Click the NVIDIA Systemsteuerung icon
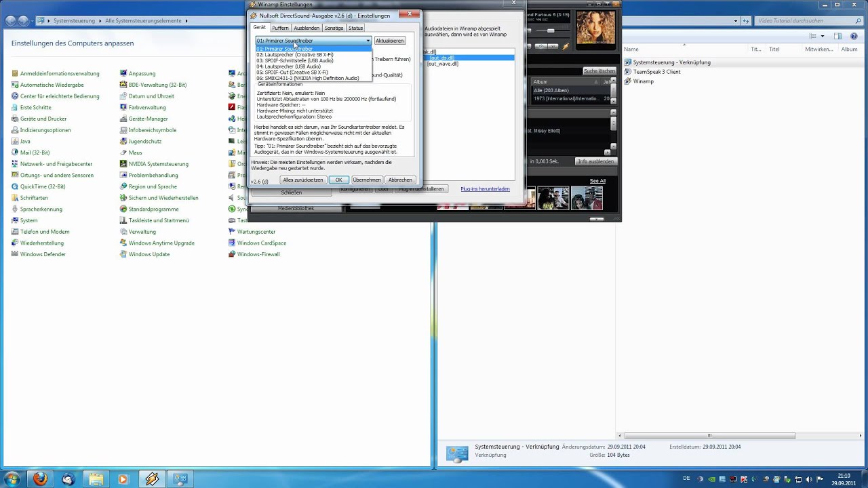The height and width of the screenshot is (488, 868). click(123, 164)
